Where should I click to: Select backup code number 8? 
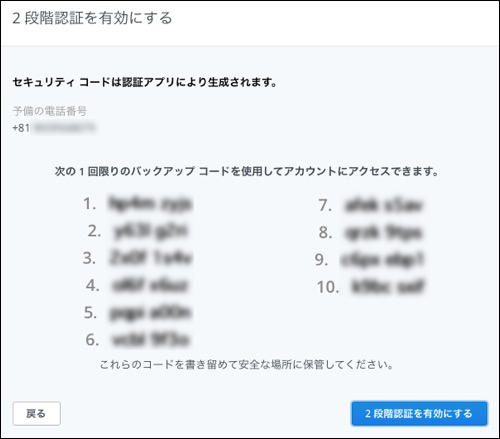[x=384, y=232]
